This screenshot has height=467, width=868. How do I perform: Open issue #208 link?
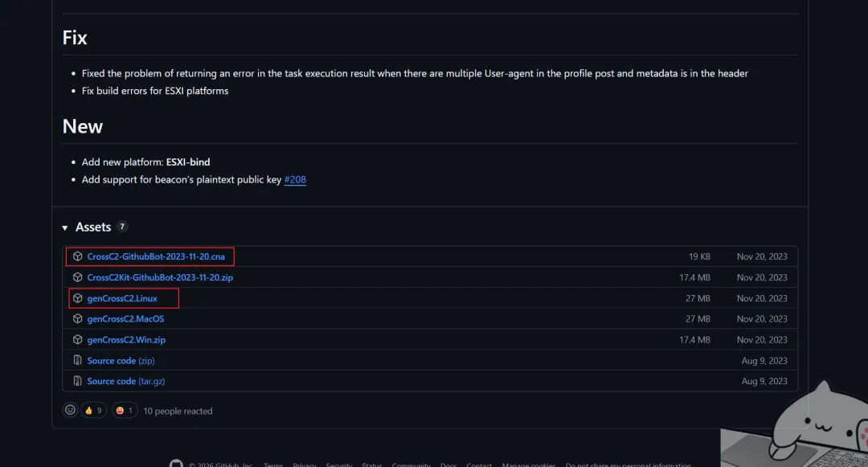coord(295,179)
